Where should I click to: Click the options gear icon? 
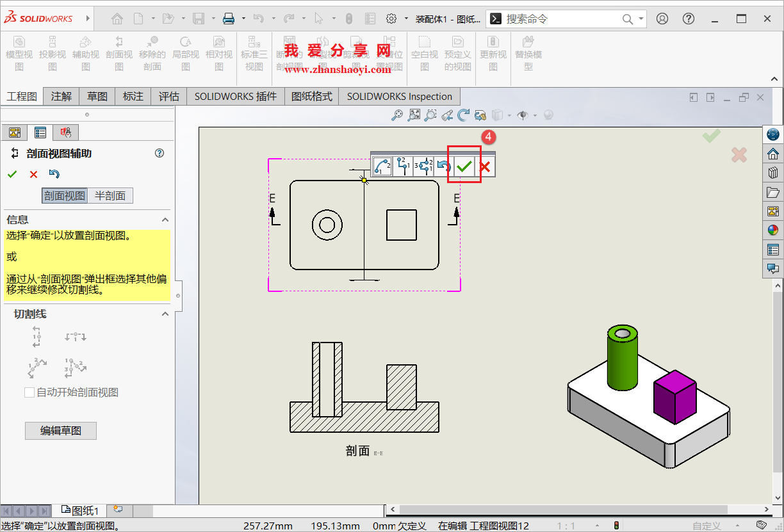[391, 19]
